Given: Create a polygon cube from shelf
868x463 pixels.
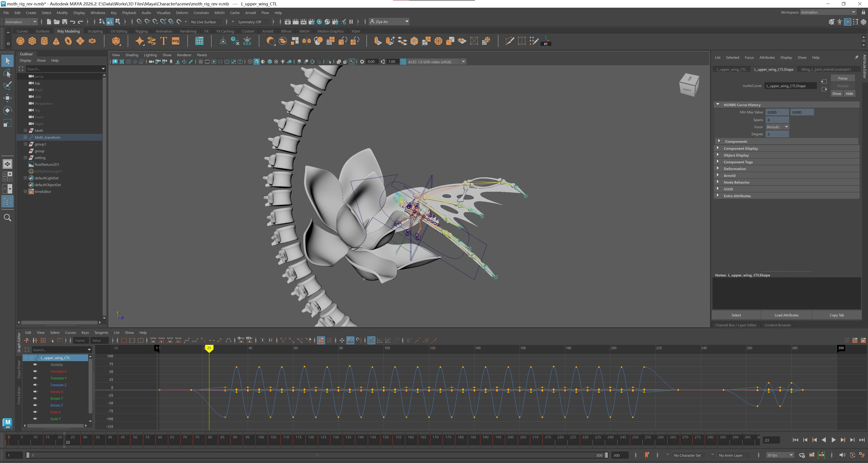Looking at the screenshot, I should [x=32, y=41].
